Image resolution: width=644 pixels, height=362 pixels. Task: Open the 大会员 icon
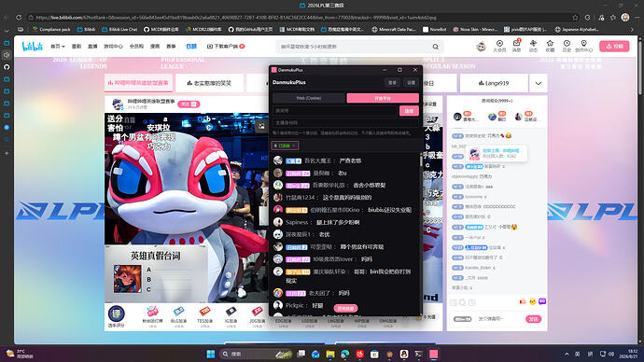[499, 46]
